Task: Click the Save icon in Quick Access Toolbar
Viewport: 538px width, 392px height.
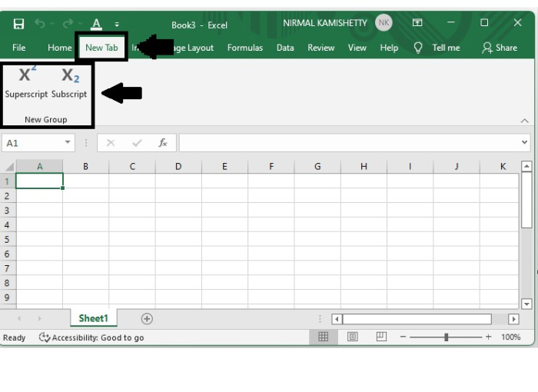Action: click(18, 24)
